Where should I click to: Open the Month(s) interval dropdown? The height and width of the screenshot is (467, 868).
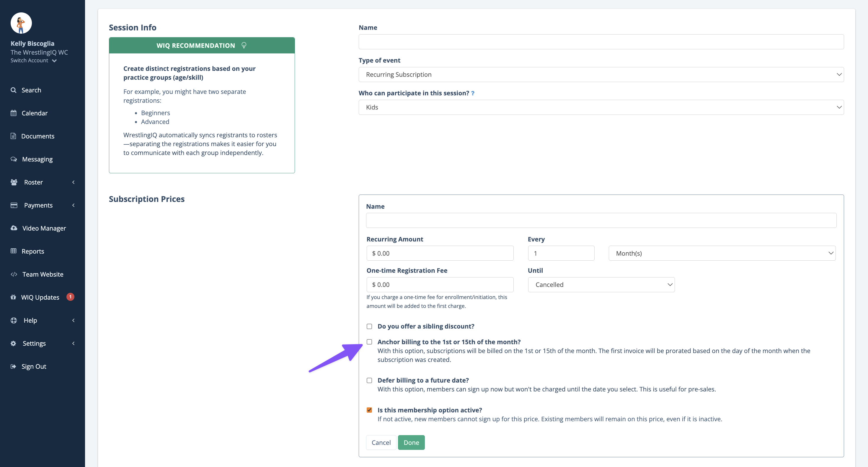(722, 253)
